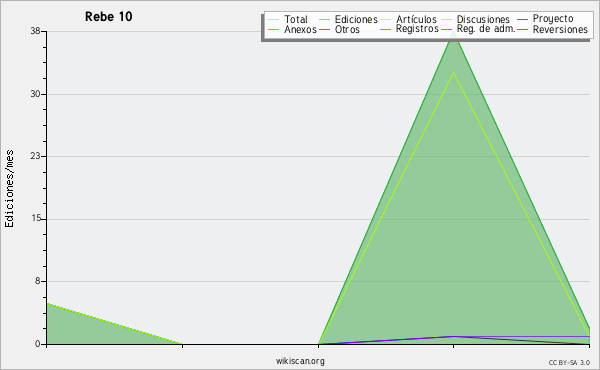Click the y-axis value 15

[x=36, y=219]
